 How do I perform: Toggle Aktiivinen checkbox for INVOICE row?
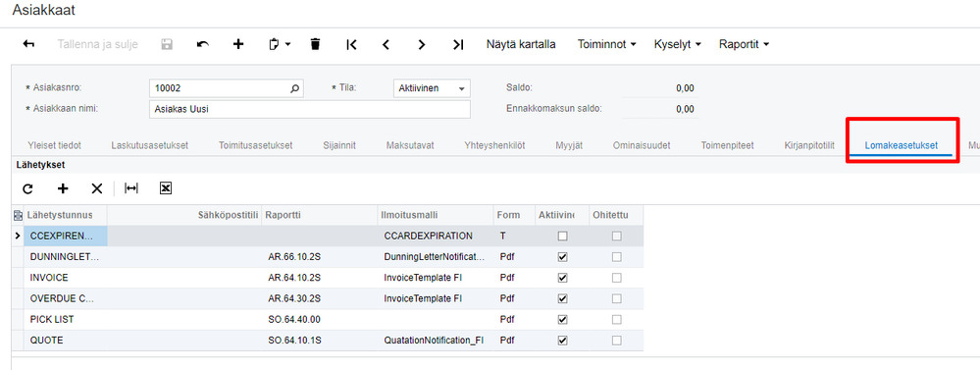click(x=562, y=278)
